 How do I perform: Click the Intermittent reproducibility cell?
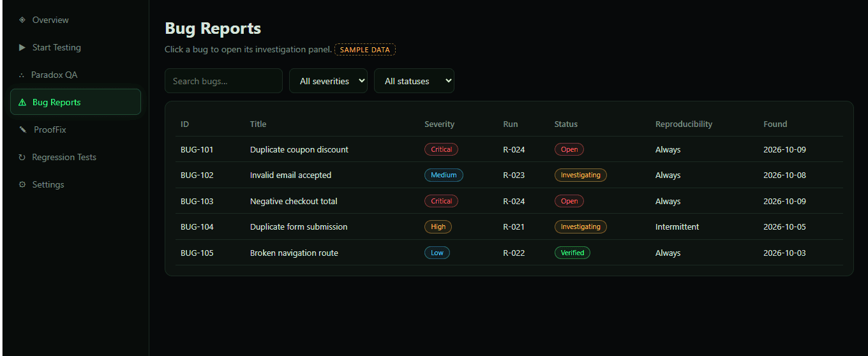coord(677,227)
